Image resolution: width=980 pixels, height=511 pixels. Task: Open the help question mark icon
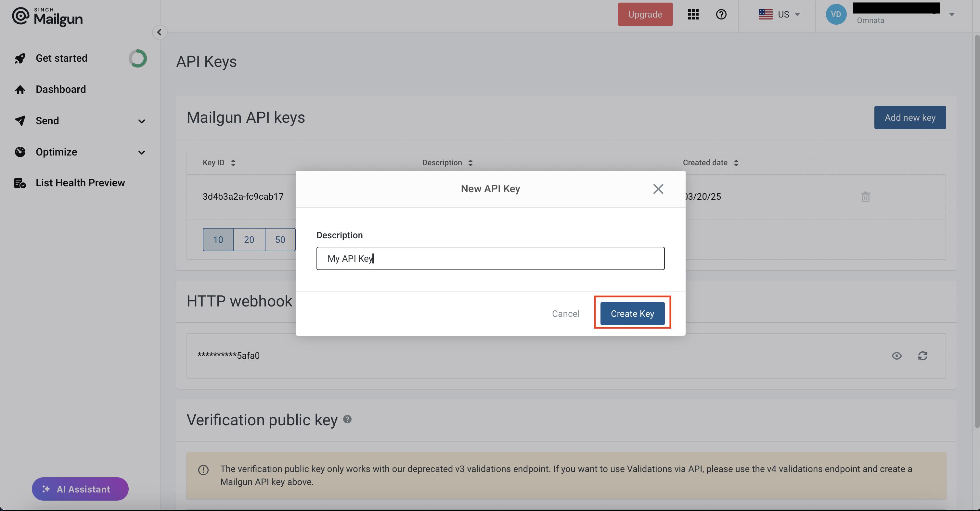point(721,15)
